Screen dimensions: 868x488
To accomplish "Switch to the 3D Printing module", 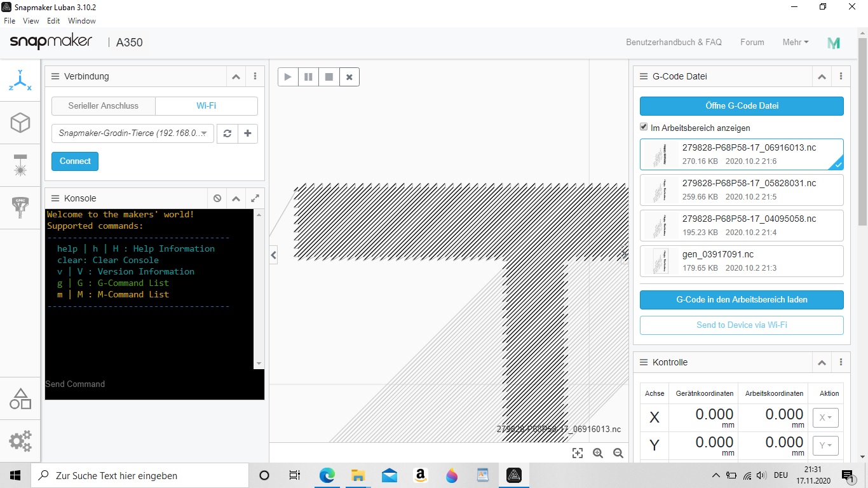I will [x=20, y=123].
